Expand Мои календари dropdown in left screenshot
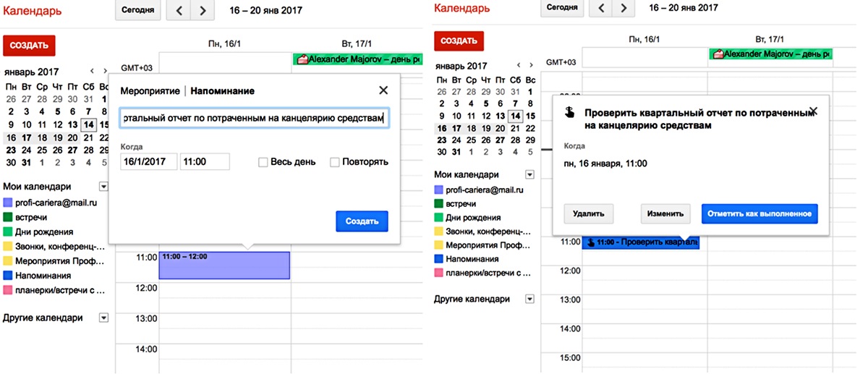This screenshot has width=868, height=374. tap(103, 187)
